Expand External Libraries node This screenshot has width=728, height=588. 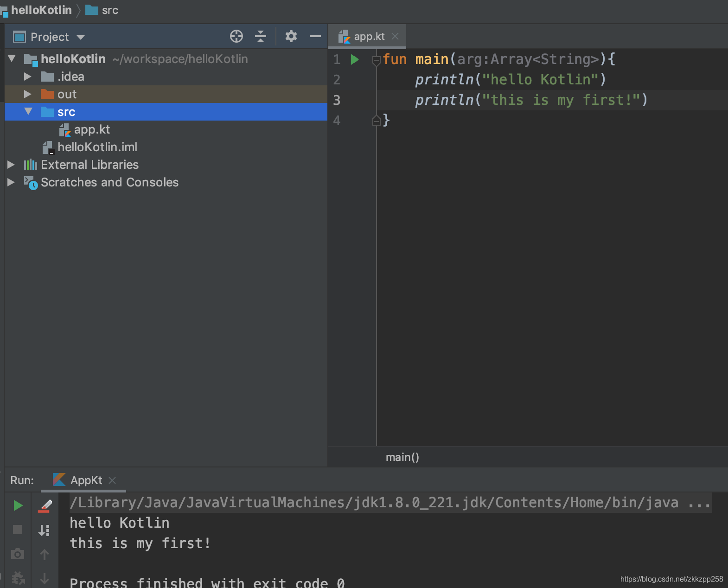11,165
